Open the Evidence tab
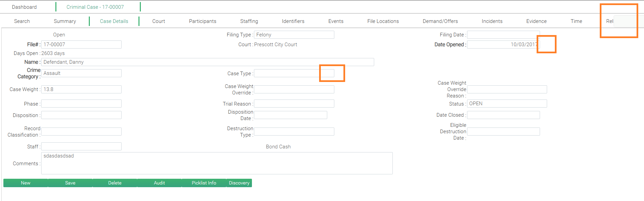Image resolution: width=644 pixels, height=201 pixels. point(536,21)
